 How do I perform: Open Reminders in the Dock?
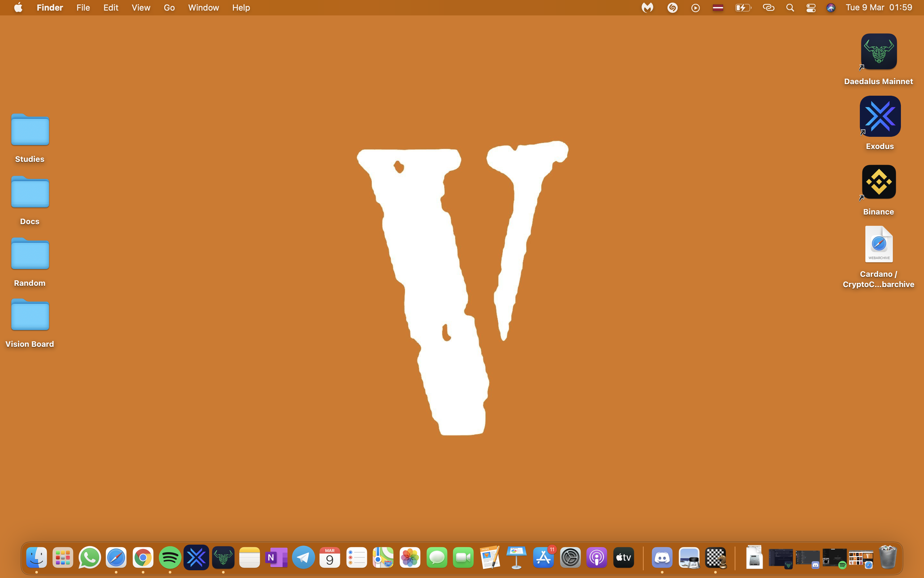(357, 558)
